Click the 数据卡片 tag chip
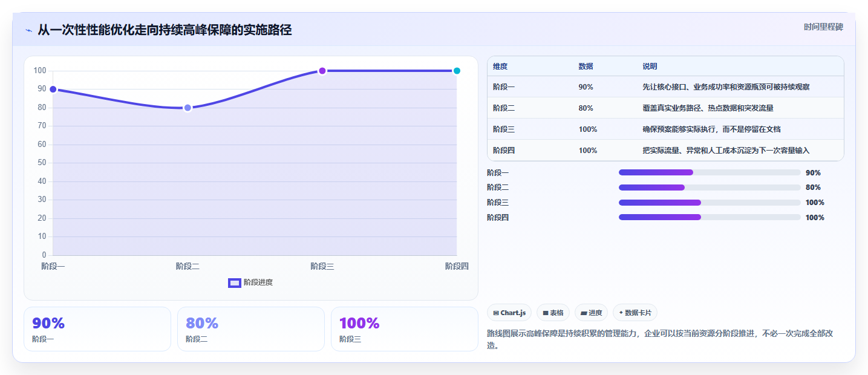Screen dimensions: 868x375 point(635,313)
